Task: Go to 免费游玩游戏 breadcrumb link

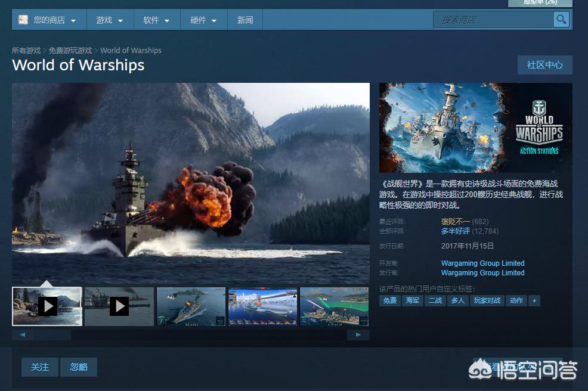Action: click(70, 50)
